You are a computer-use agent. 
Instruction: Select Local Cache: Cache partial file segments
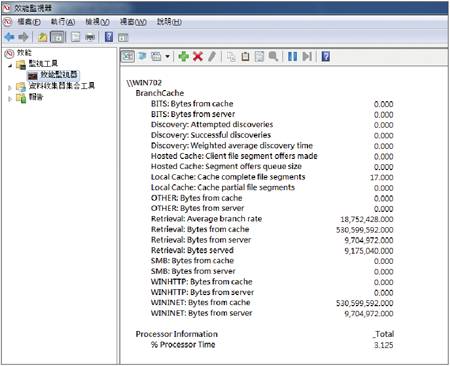click(223, 187)
